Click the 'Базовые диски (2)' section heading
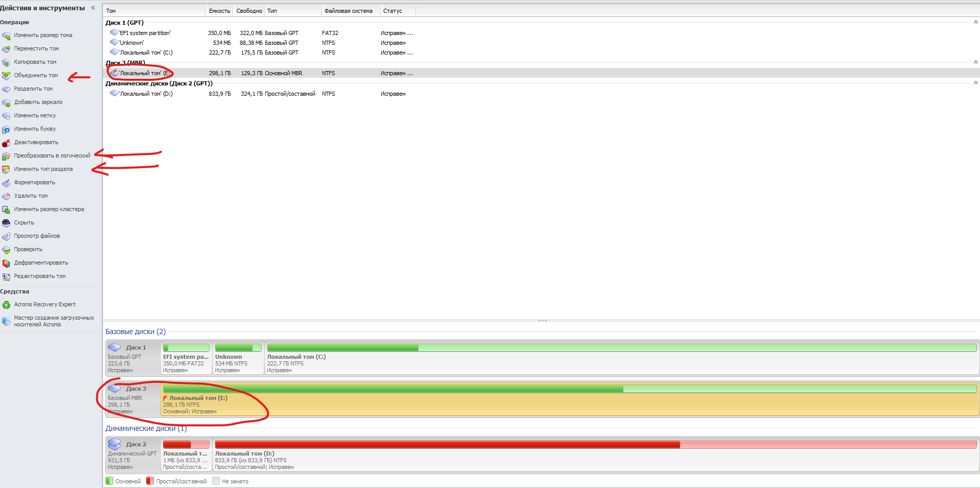This screenshot has height=488, width=980. coord(135,332)
